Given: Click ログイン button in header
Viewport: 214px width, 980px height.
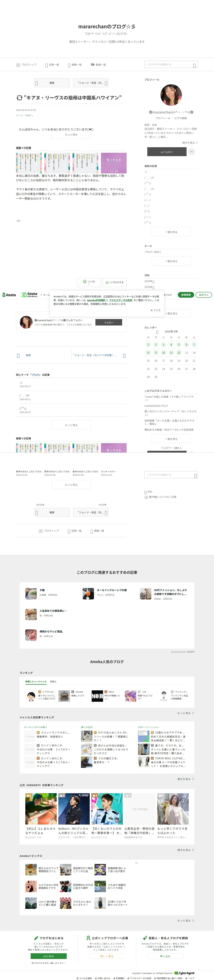Looking at the screenshot, I should [x=204, y=295].
